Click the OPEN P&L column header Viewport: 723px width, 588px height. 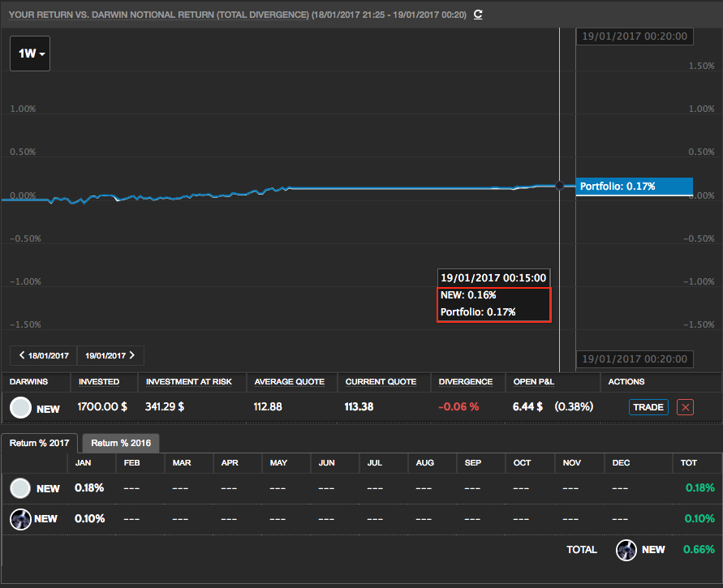point(535,381)
